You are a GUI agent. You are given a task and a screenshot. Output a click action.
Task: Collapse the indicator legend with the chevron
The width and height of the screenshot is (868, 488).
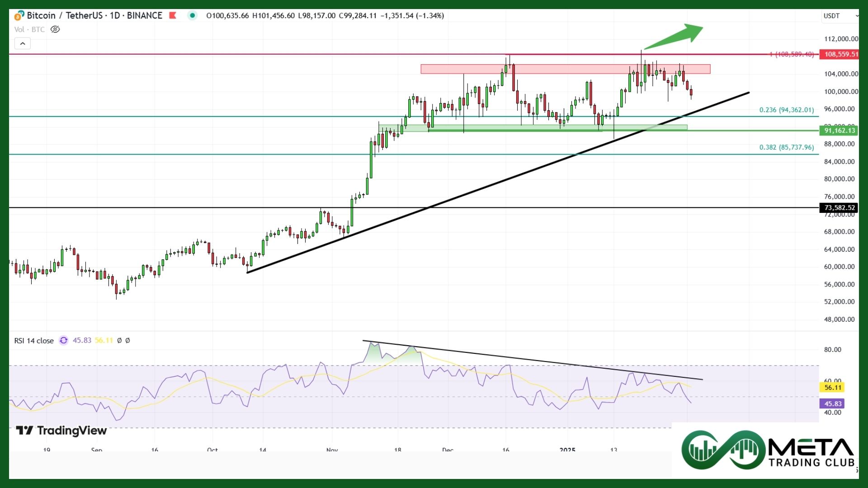click(23, 44)
